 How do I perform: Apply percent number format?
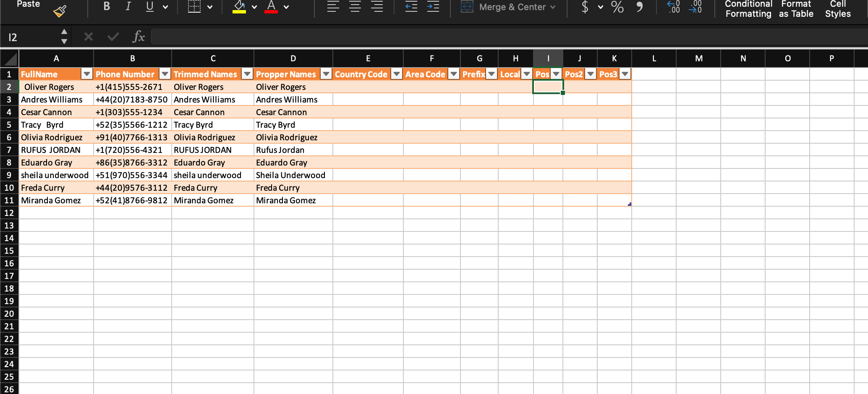click(617, 7)
